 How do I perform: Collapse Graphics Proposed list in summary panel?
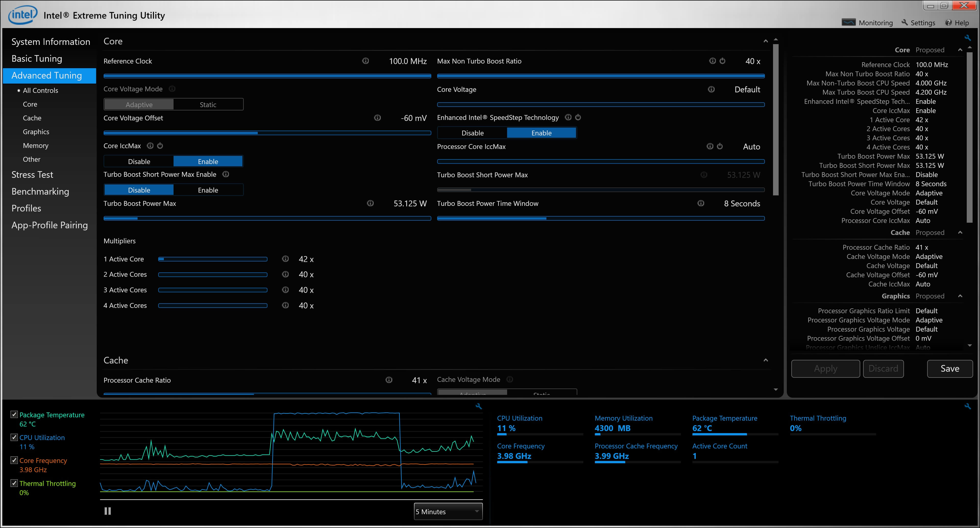click(960, 296)
